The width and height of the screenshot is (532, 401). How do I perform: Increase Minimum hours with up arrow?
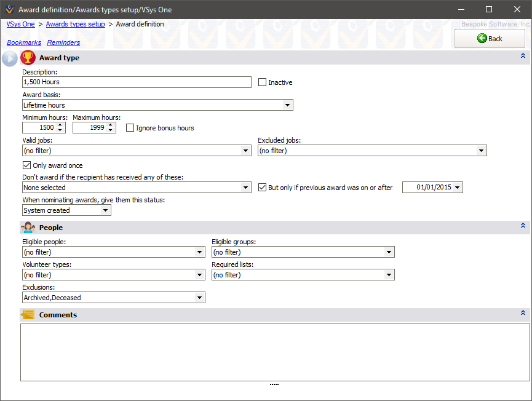click(60, 125)
